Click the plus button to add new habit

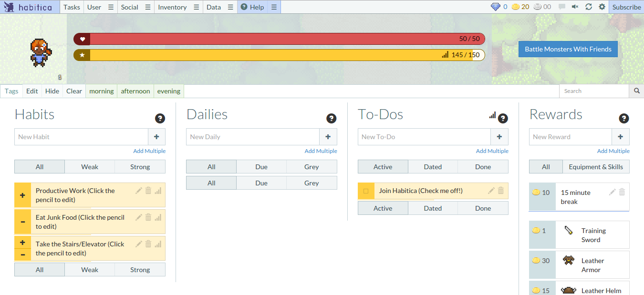pos(156,137)
